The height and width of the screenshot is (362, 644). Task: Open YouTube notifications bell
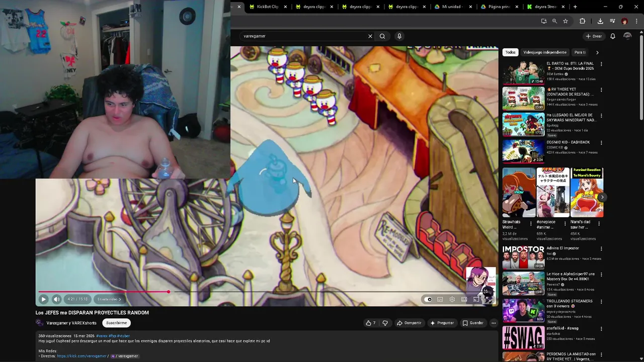[613, 36]
